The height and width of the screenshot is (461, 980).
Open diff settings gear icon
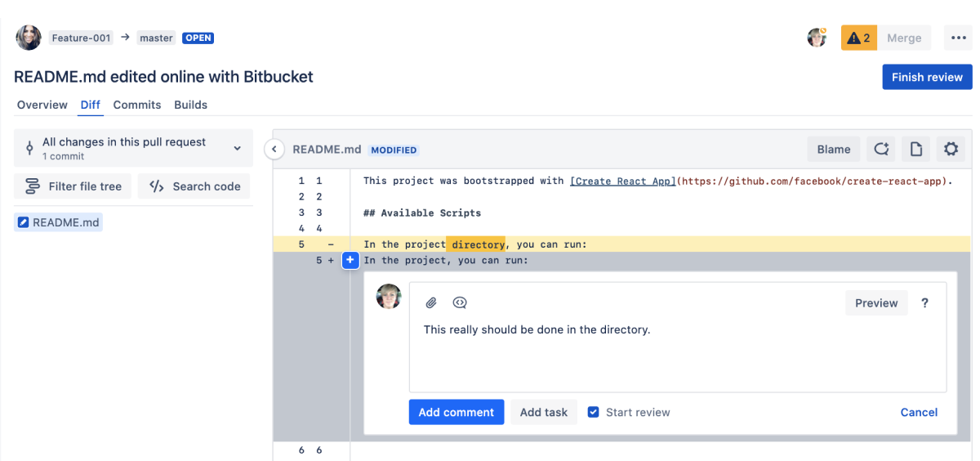click(x=951, y=149)
